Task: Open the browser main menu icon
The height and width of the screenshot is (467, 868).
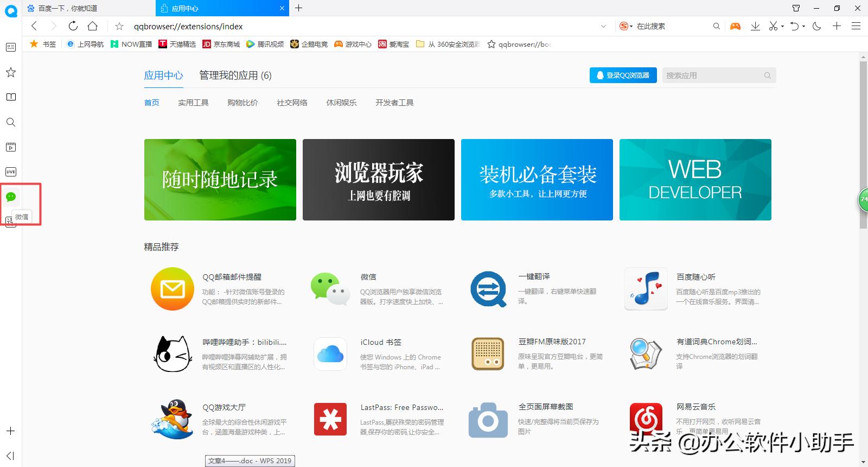Action: pos(856,26)
